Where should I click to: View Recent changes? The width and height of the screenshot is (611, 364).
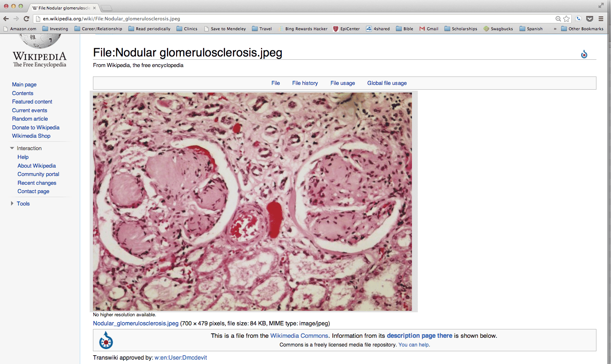pyautogui.click(x=37, y=183)
